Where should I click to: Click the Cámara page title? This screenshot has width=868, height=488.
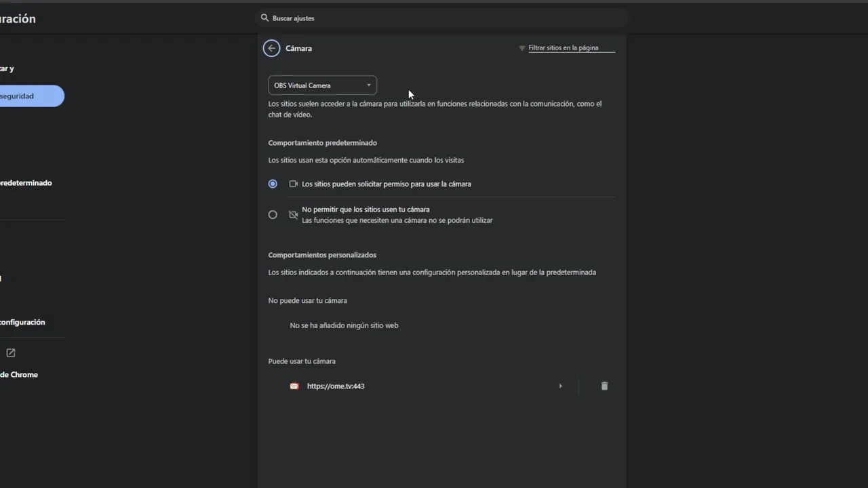tap(299, 48)
